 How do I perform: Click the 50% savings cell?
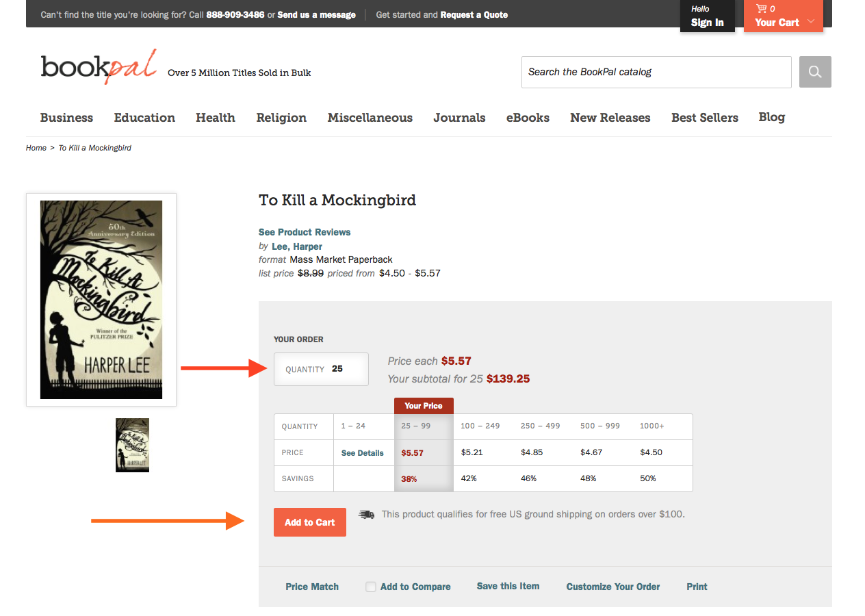coord(648,478)
